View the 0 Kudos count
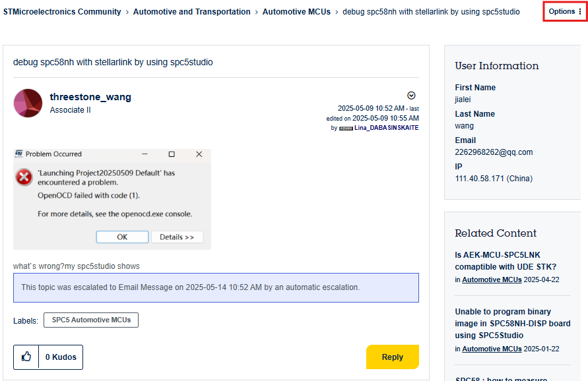The height and width of the screenshot is (381, 588). coord(61,357)
